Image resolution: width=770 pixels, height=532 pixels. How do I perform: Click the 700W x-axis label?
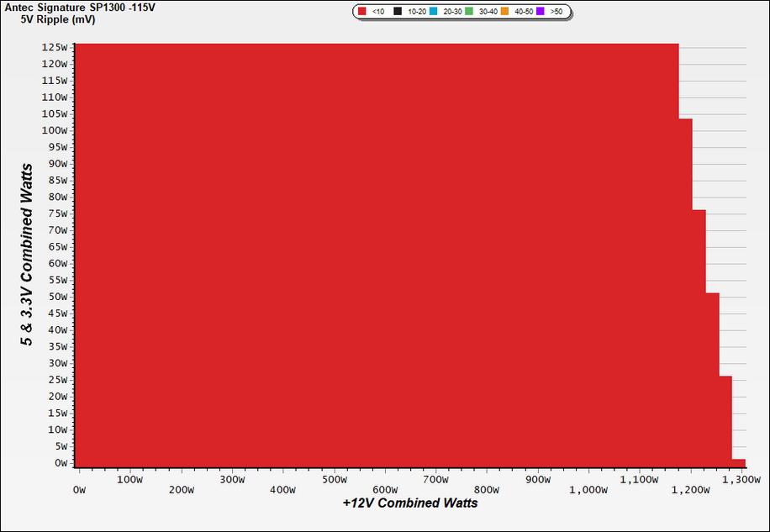[x=435, y=480]
